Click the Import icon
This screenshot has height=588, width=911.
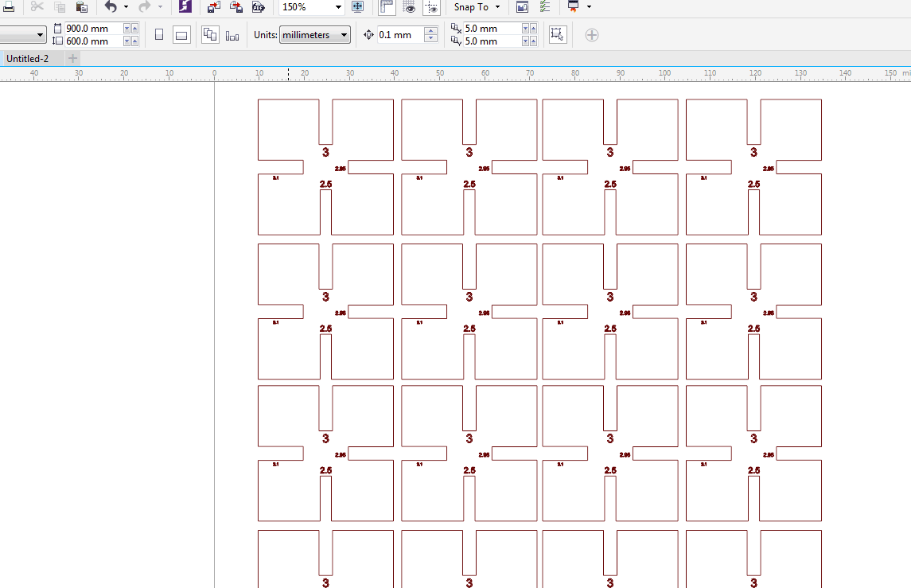(x=214, y=7)
